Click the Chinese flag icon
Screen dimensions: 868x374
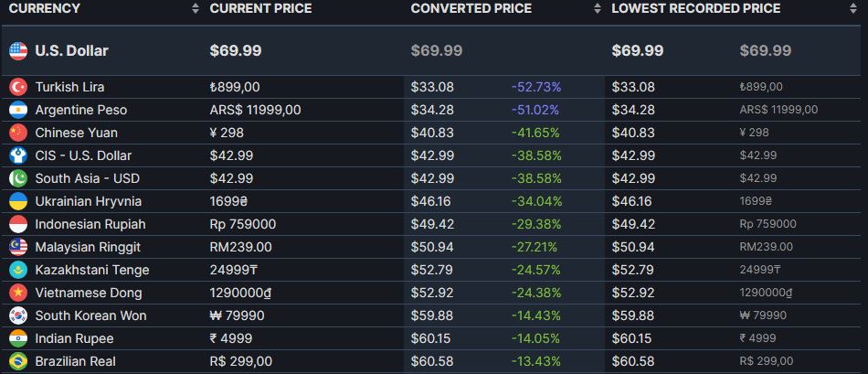[17, 133]
